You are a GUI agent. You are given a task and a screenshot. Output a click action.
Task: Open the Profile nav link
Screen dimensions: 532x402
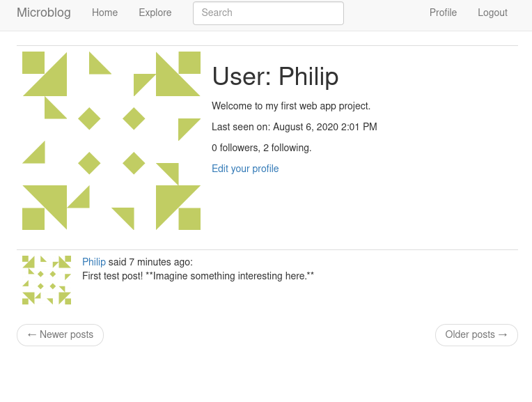[x=443, y=13]
